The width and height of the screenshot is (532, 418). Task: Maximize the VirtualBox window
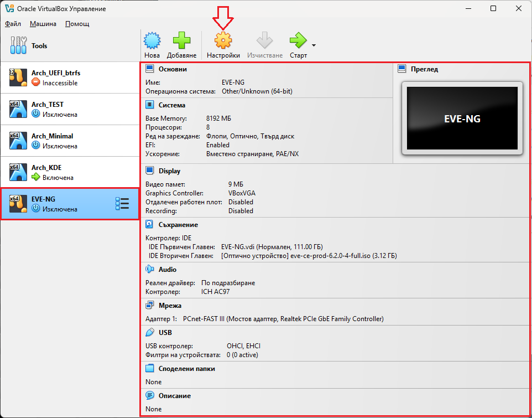coord(493,8)
